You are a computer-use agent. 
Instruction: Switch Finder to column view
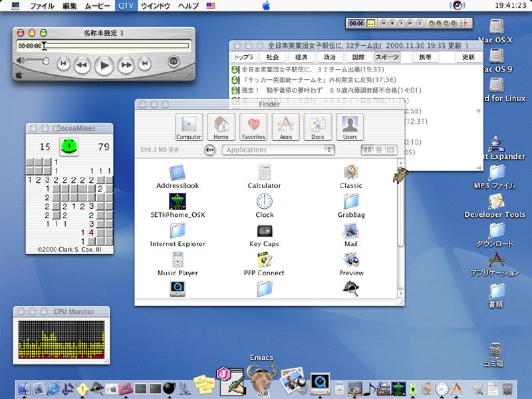(390, 150)
